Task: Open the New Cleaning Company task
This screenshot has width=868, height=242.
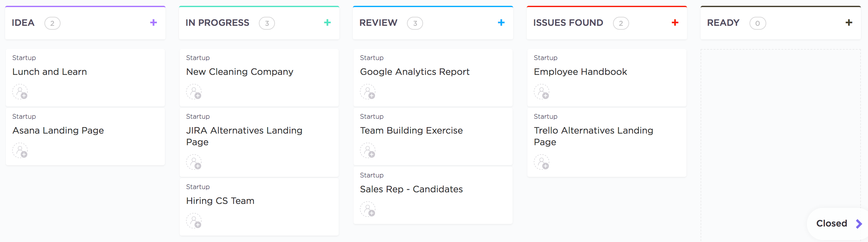Action: tap(240, 72)
